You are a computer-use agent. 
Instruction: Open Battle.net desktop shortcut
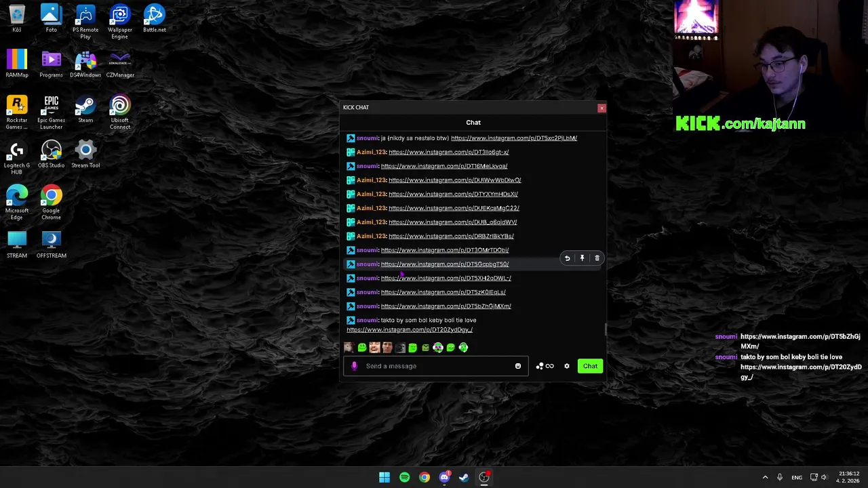tap(154, 19)
